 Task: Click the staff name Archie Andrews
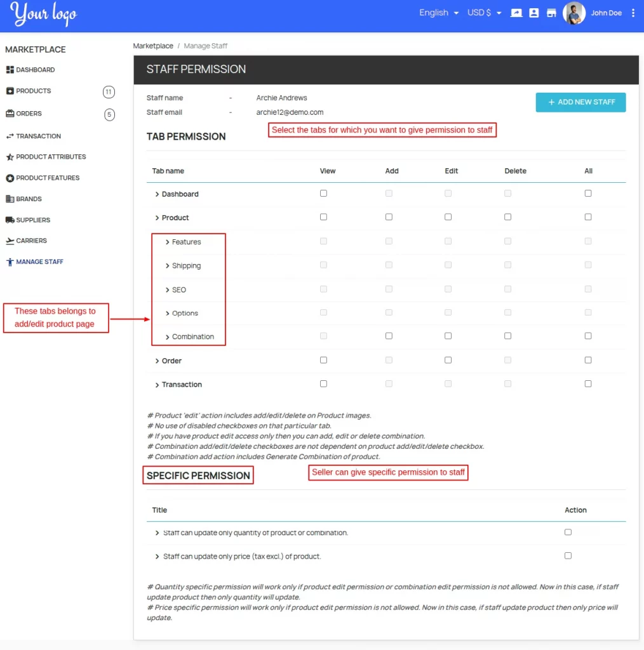(281, 98)
